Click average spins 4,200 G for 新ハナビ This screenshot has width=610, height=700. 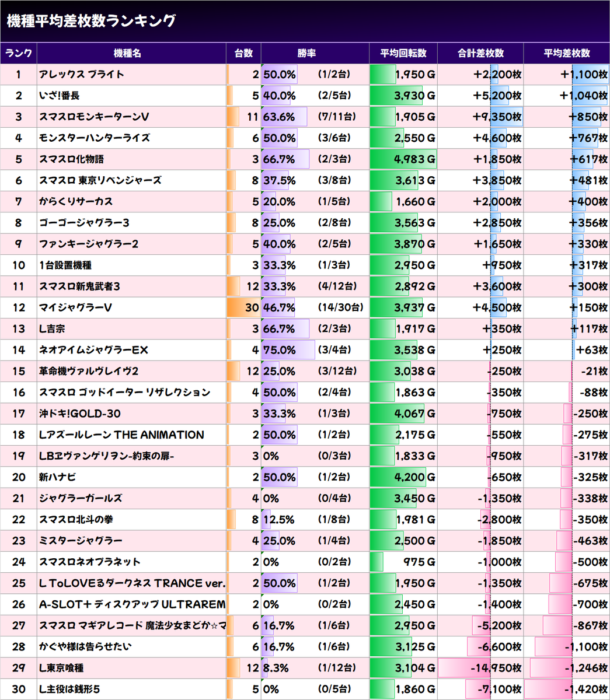tap(415, 477)
